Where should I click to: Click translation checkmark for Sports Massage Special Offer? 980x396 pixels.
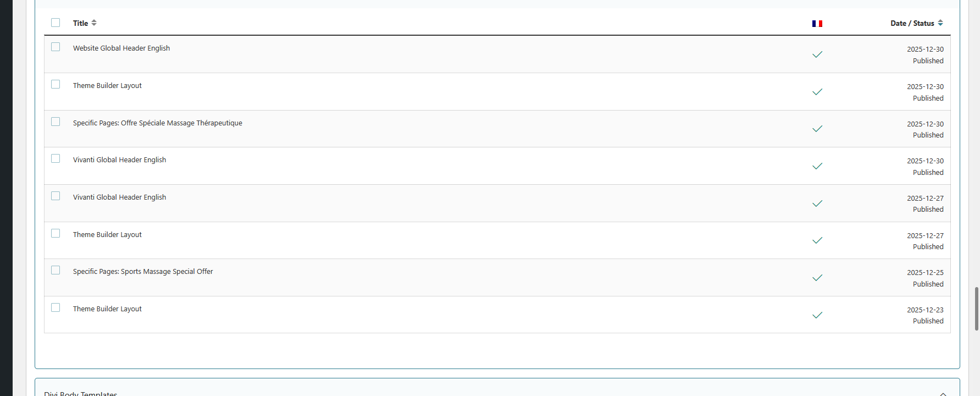tap(817, 278)
